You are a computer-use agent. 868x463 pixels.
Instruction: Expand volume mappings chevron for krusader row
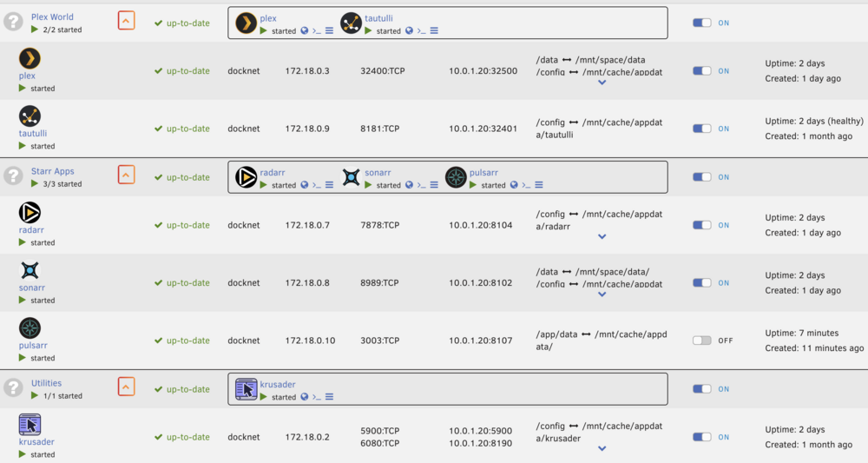click(602, 448)
